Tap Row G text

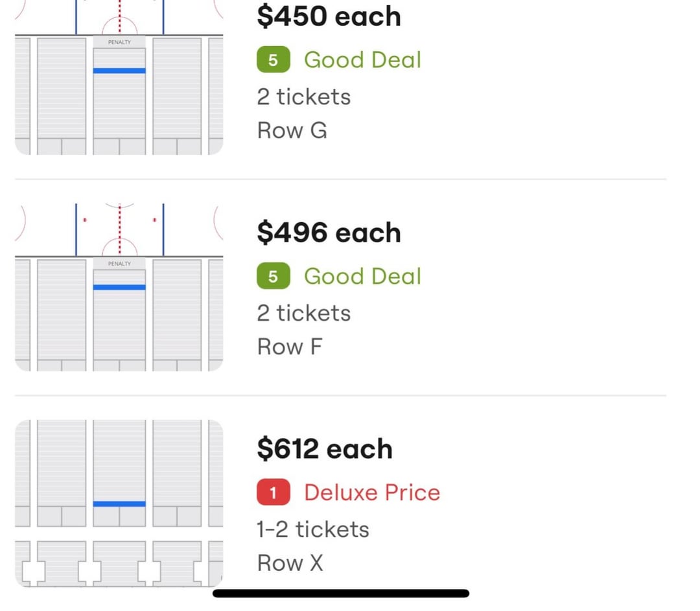(292, 131)
